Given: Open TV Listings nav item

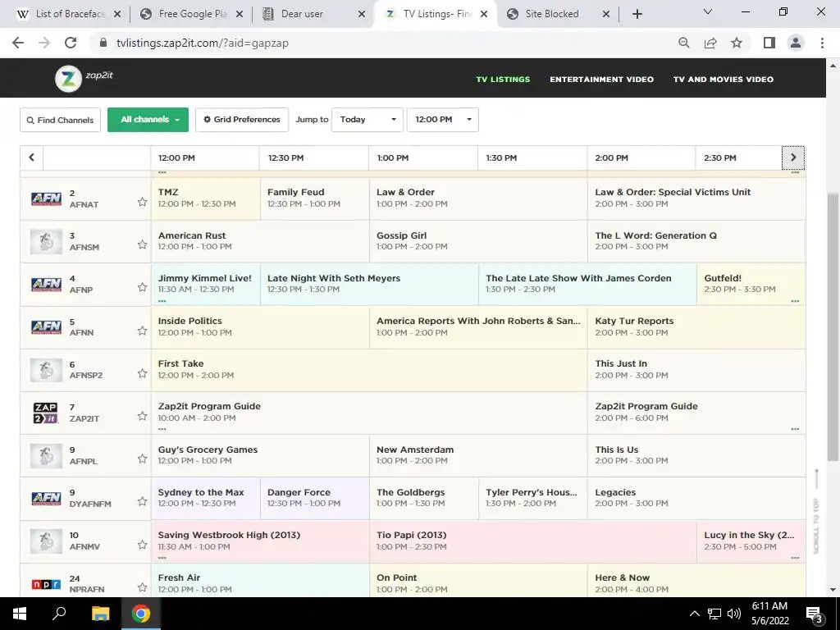Looking at the screenshot, I should coord(503,80).
